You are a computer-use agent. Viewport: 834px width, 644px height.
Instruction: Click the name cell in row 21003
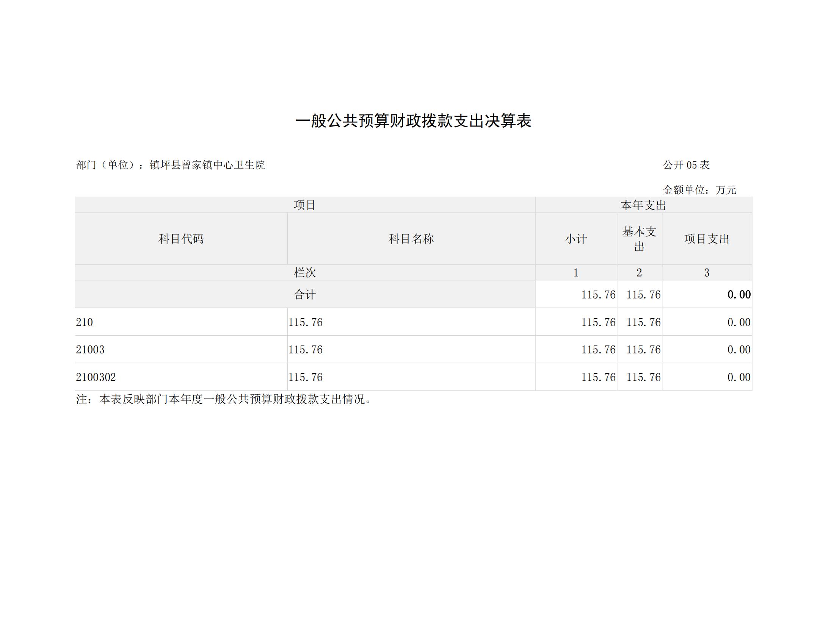point(411,349)
